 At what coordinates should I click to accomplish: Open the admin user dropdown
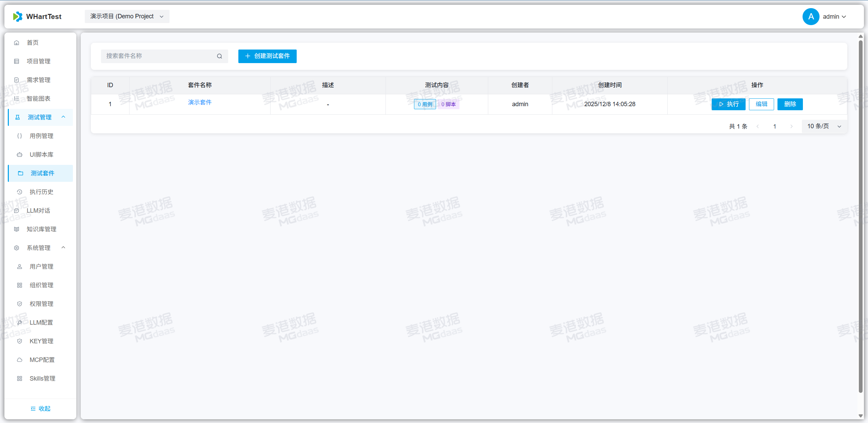pyautogui.click(x=834, y=17)
